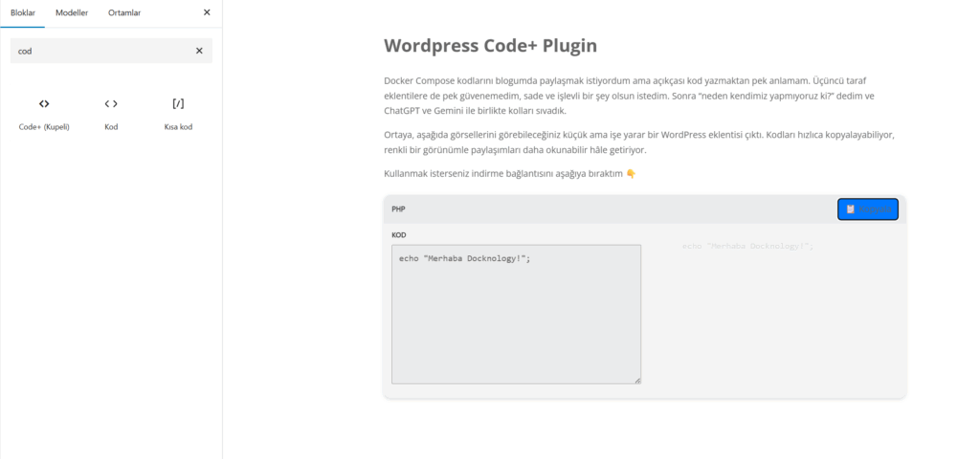Viewport: 980px width, 459px height.
Task: Click inside the KOD code textarea
Action: [x=516, y=315]
